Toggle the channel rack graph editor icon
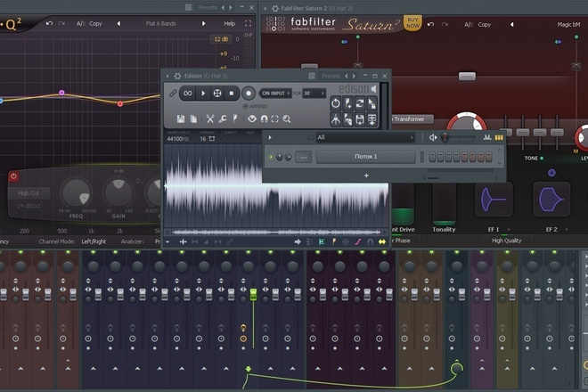The image size is (588, 392). click(x=487, y=137)
